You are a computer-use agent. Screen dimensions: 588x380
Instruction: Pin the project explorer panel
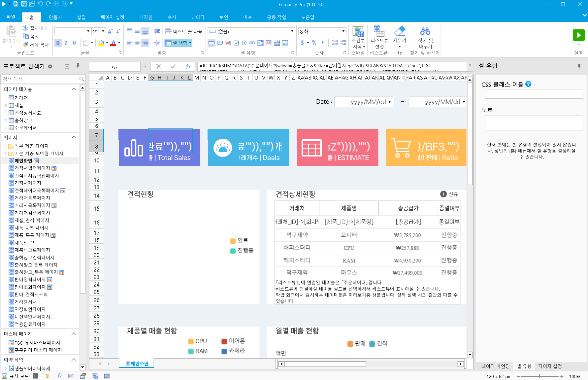click(x=78, y=66)
